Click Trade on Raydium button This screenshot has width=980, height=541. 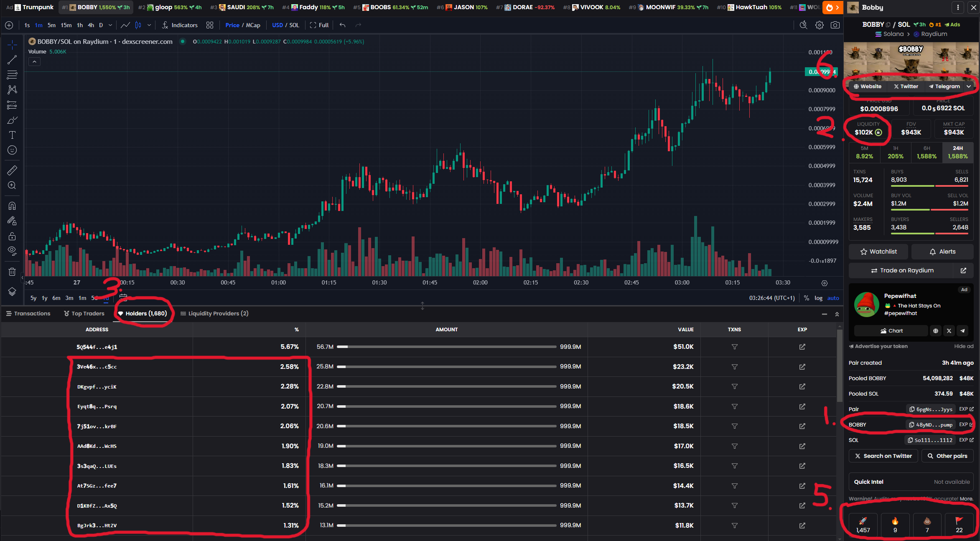[x=902, y=270]
